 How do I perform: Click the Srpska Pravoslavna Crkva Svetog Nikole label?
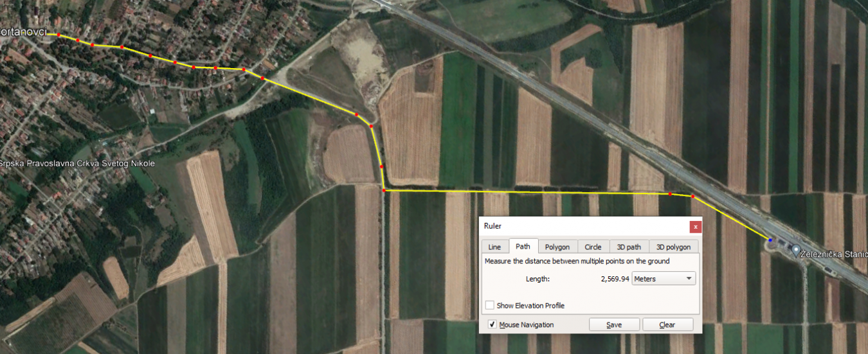point(77,163)
